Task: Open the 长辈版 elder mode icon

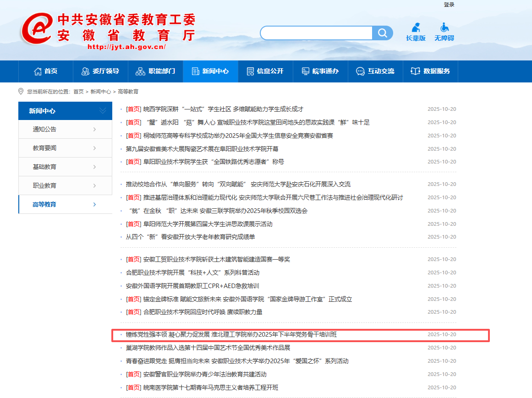Action: (x=416, y=27)
